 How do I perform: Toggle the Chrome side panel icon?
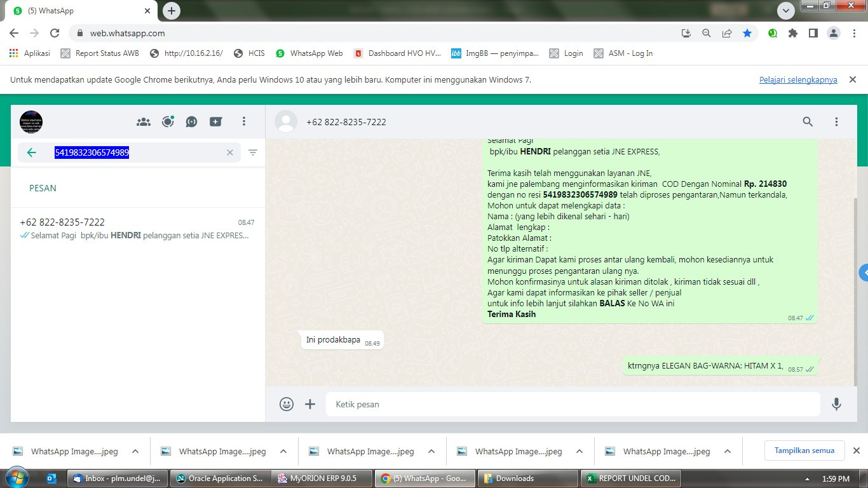813,33
